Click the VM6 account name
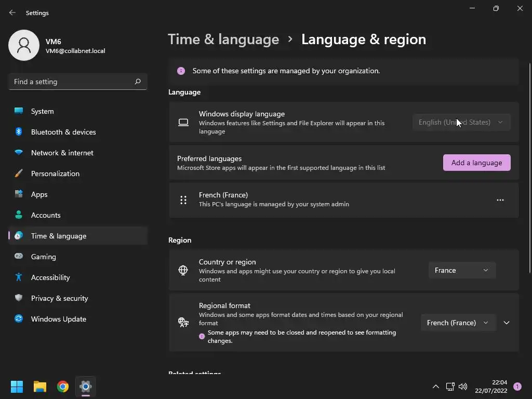The image size is (532, 399). coord(54,42)
